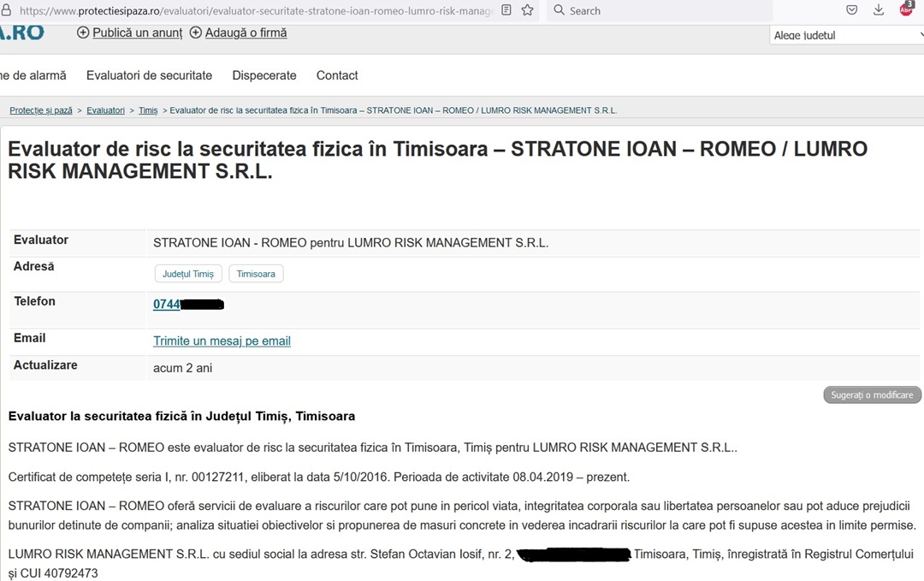
Task: Click the plus icon beside Adaugă o firmă
Action: point(196,33)
